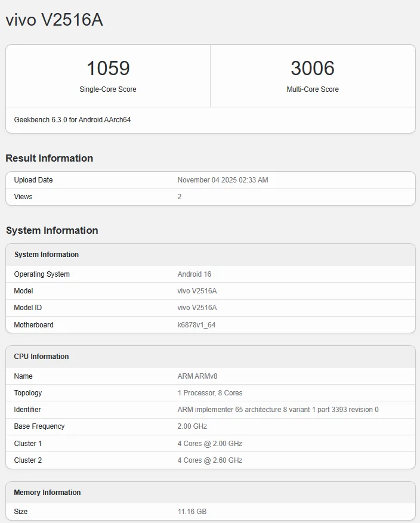The image size is (420, 523).
Task: Click the Identifier row label
Action: 27,410
